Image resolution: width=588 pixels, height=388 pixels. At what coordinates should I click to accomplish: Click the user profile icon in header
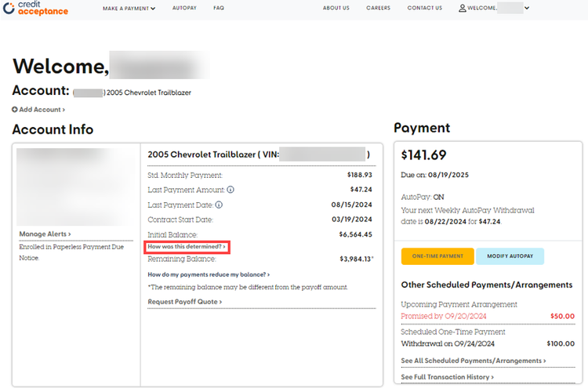462,9
